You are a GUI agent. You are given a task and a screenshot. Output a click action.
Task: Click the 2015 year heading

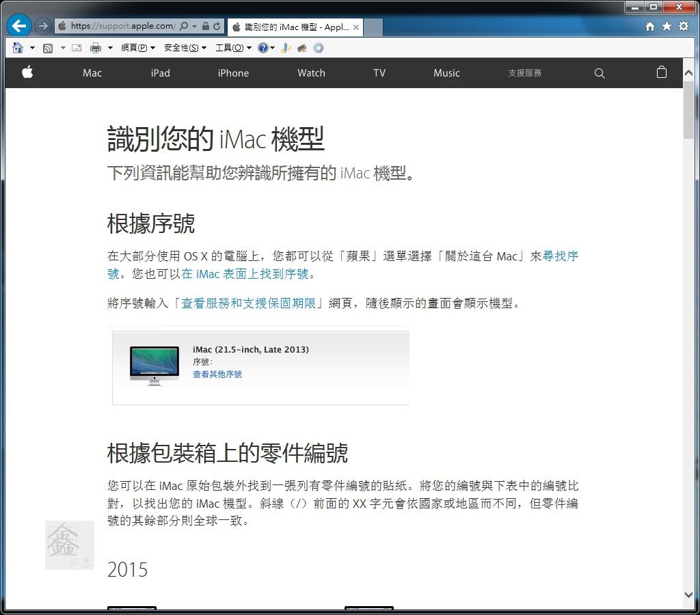click(127, 569)
